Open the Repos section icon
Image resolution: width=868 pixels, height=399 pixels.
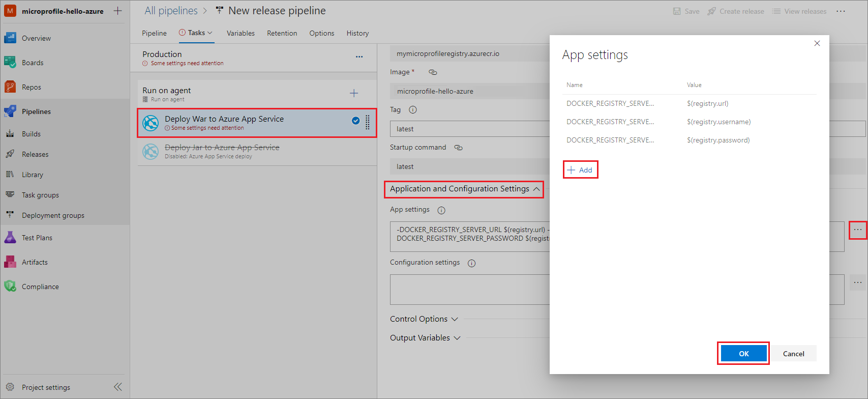(x=10, y=87)
